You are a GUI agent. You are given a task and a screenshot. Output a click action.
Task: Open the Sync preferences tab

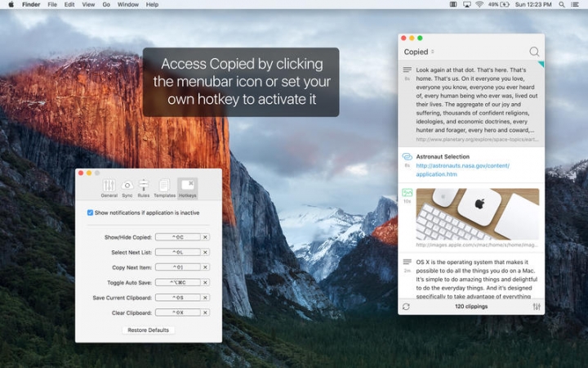pos(127,188)
